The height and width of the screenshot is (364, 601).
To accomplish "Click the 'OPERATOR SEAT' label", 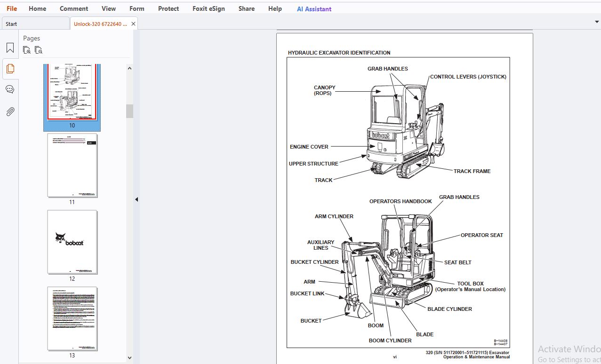I will coord(482,235).
